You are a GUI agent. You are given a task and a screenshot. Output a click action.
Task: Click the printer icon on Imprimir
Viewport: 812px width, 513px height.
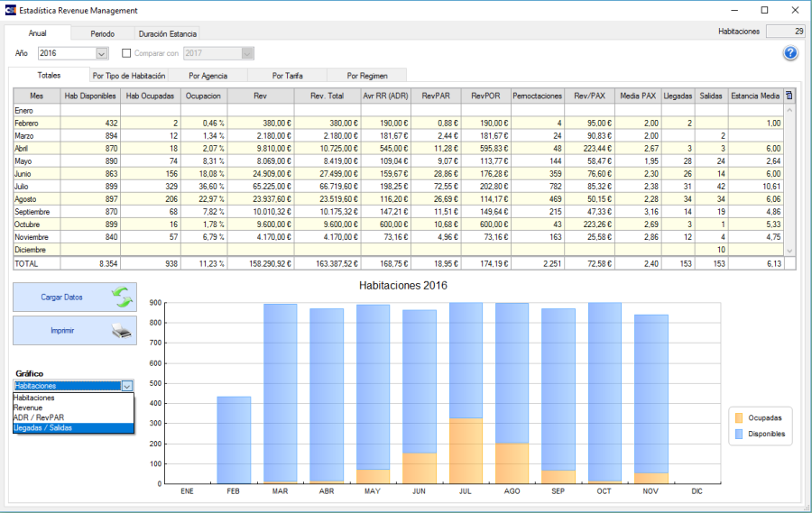[122, 330]
